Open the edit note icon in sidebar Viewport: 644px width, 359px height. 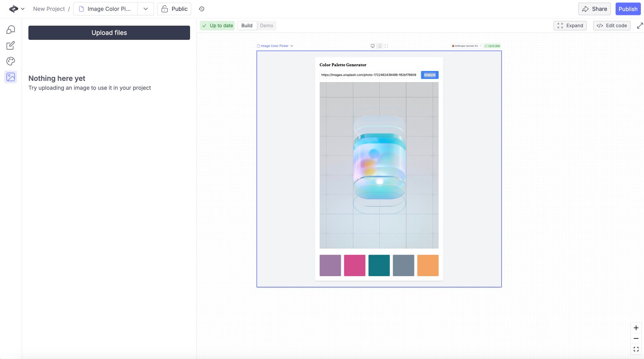[11, 46]
